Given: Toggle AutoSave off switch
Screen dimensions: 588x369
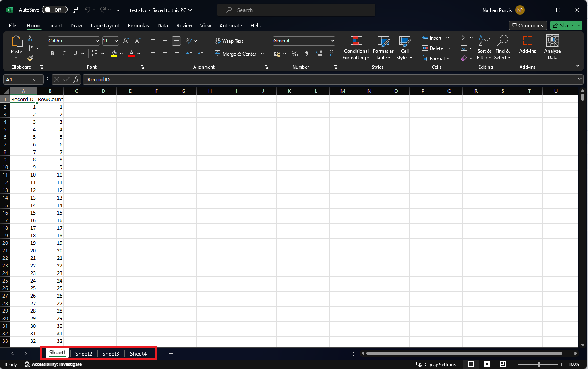Looking at the screenshot, I should [x=54, y=10].
